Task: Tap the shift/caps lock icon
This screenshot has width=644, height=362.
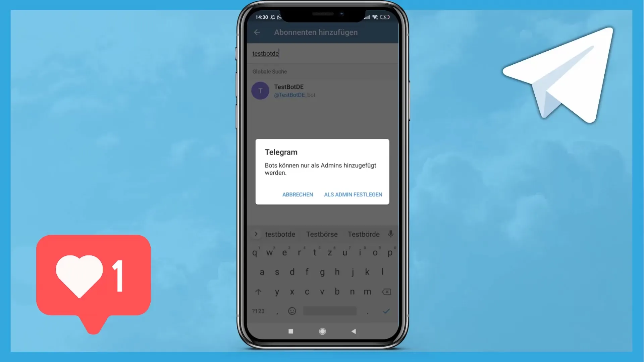Action: (258, 291)
